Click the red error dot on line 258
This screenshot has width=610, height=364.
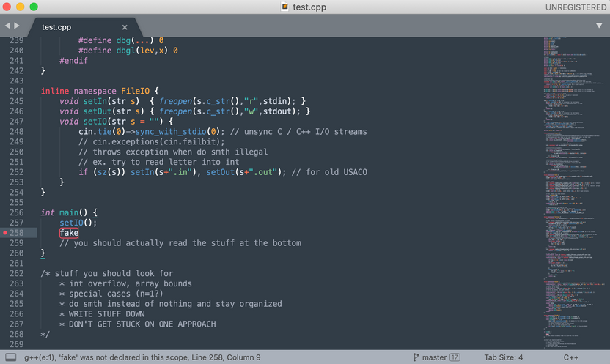[6, 233]
